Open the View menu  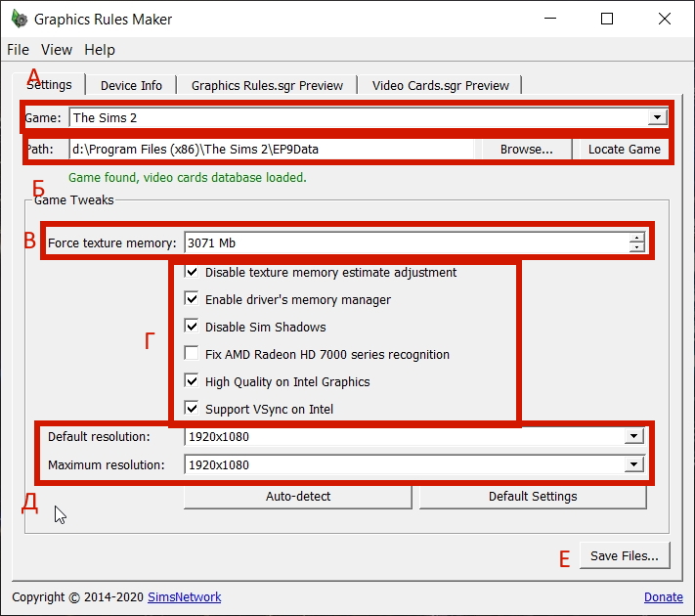tap(57, 50)
